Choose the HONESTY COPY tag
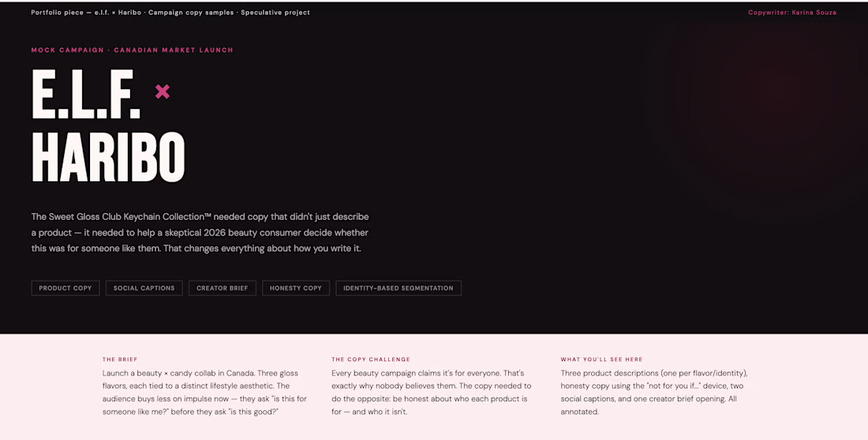This screenshot has height=440, width=868. 296,288
